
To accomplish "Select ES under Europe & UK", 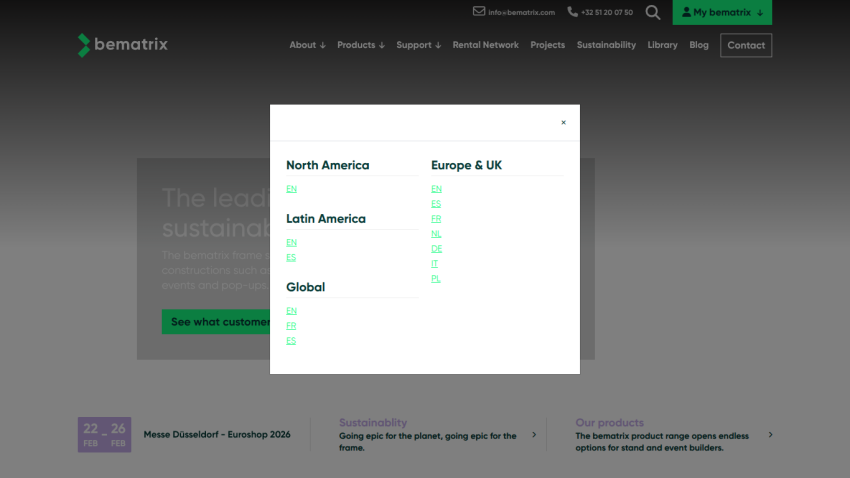I will click(436, 204).
